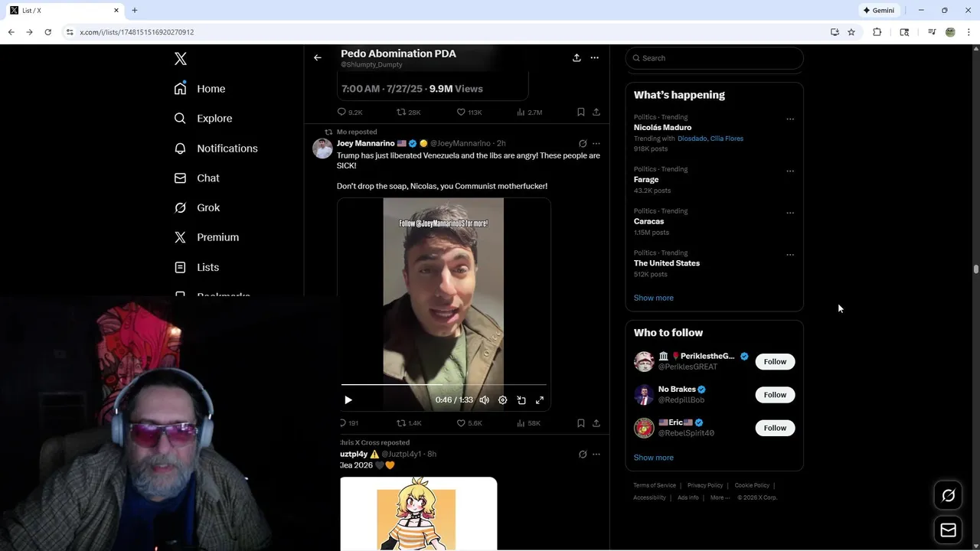Bookmark this page with the star icon
Screen dimensions: 980x551
coord(851,32)
